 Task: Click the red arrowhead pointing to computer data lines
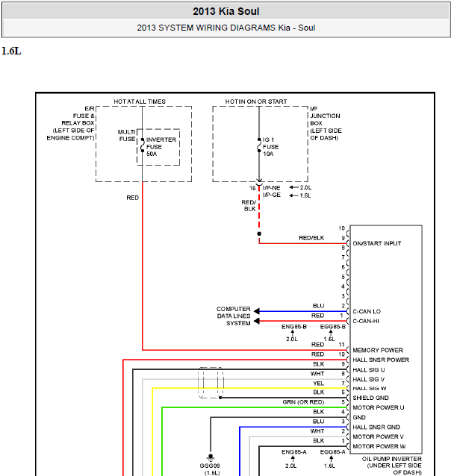click(x=257, y=321)
